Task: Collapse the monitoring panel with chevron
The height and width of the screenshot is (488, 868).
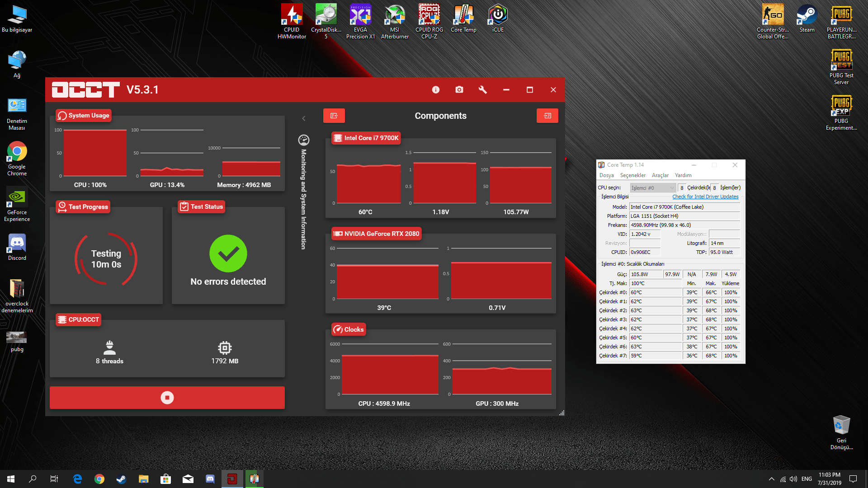Action: pos(304,118)
